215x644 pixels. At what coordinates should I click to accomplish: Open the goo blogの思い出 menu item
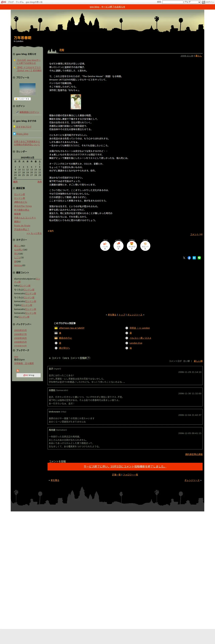[x=34, y=2]
